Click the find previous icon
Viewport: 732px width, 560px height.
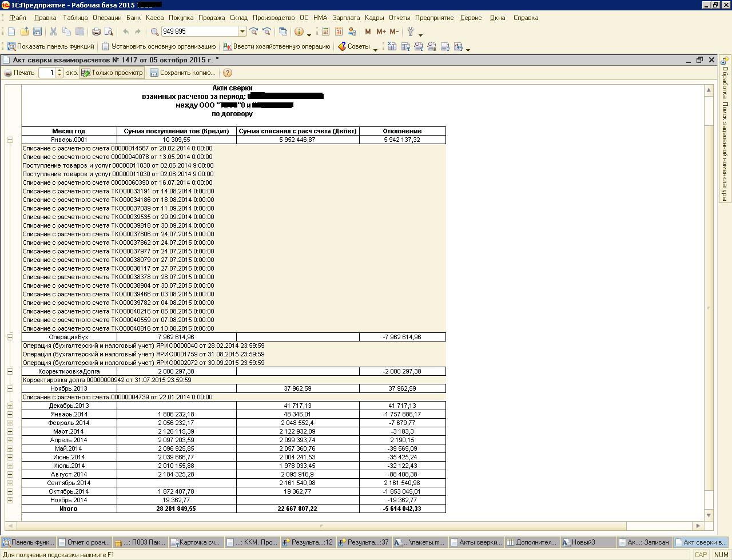tap(266, 31)
